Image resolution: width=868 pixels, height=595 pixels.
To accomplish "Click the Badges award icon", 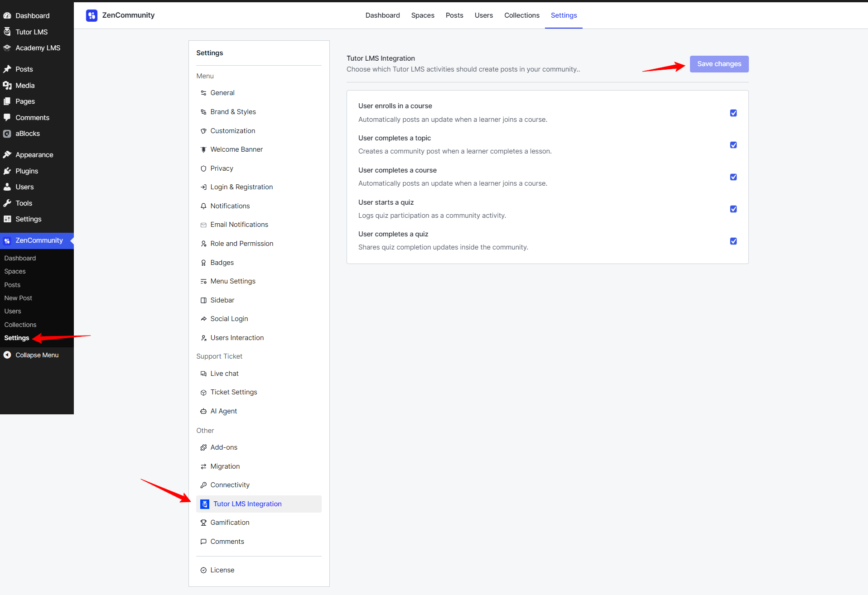I will coord(203,263).
